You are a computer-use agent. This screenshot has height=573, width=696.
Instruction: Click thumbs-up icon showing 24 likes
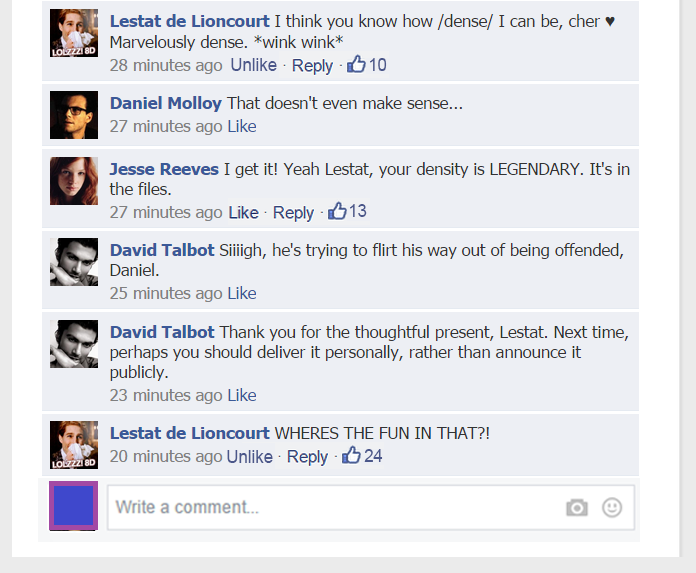pos(352,456)
